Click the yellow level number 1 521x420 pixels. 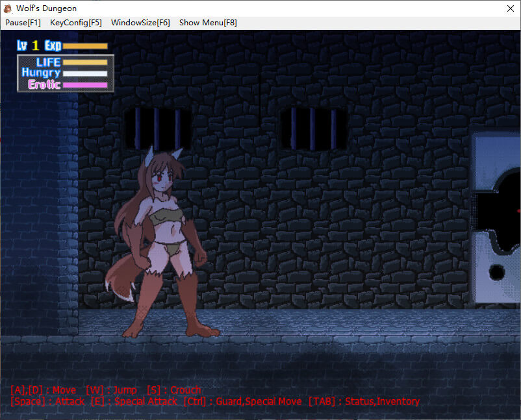pyautogui.click(x=36, y=46)
